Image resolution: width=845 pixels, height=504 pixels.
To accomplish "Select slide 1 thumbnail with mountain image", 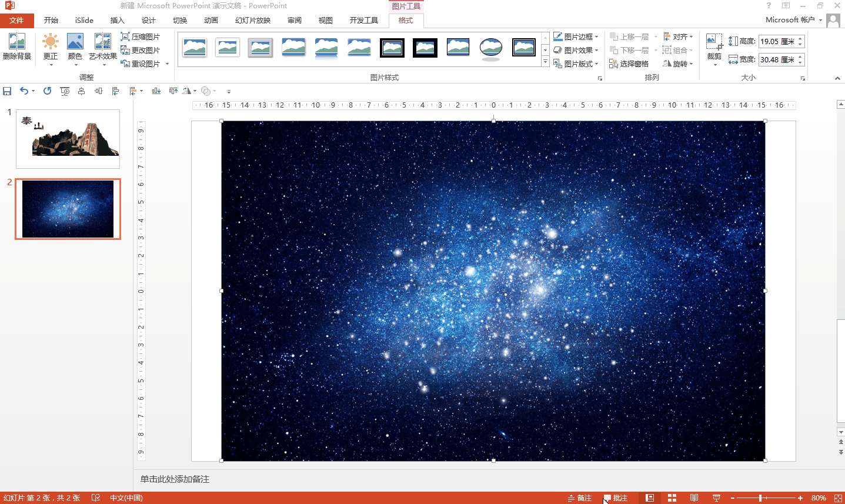I will (68, 139).
